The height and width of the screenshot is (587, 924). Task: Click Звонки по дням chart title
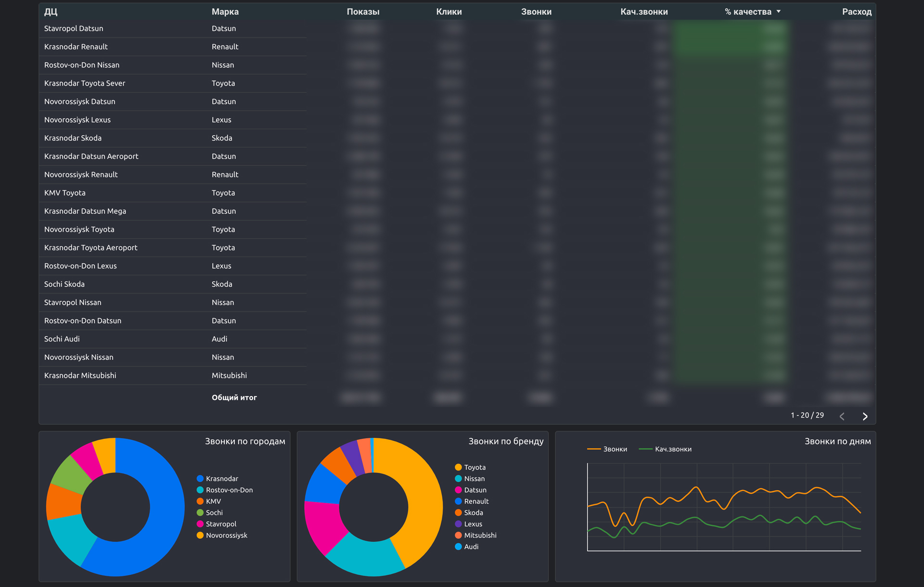tap(837, 442)
